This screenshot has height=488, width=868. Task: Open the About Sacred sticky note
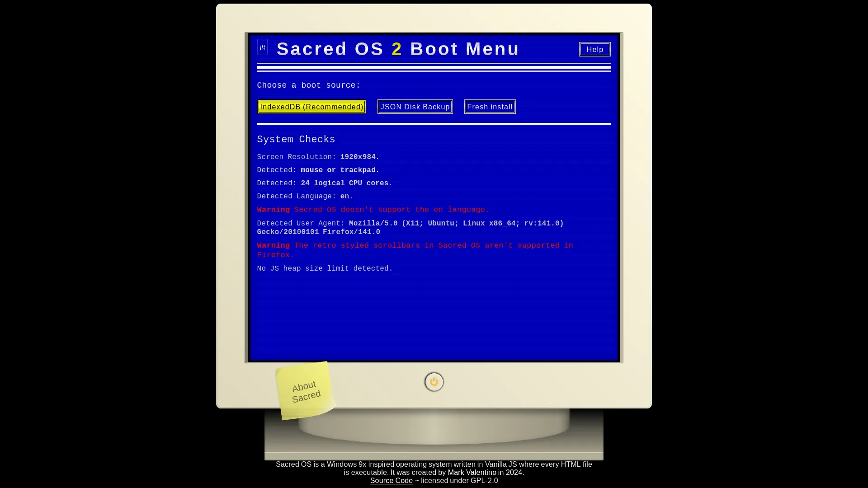pyautogui.click(x=306, y=391)
